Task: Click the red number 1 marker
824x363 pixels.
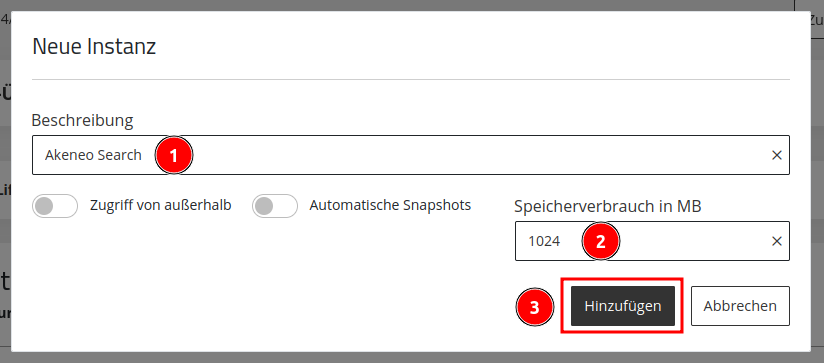Action: 174,155
